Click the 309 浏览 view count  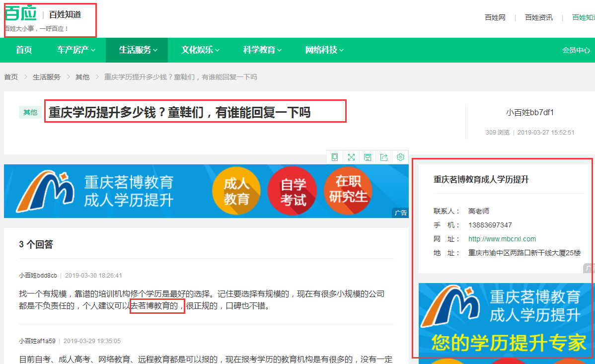pyautogui.click(x=498, y=133)
